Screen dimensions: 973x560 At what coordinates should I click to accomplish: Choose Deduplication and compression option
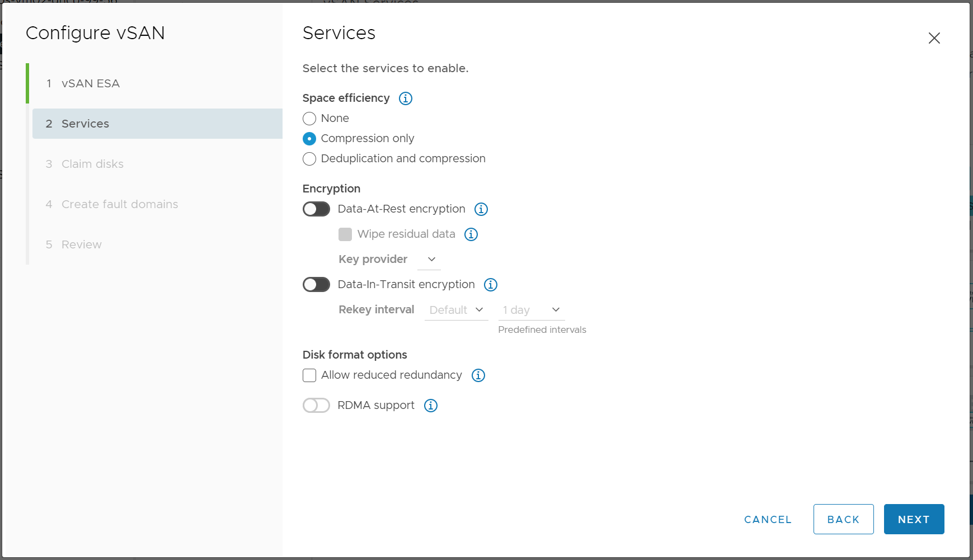pyautogui.click(x=309, y=159)
